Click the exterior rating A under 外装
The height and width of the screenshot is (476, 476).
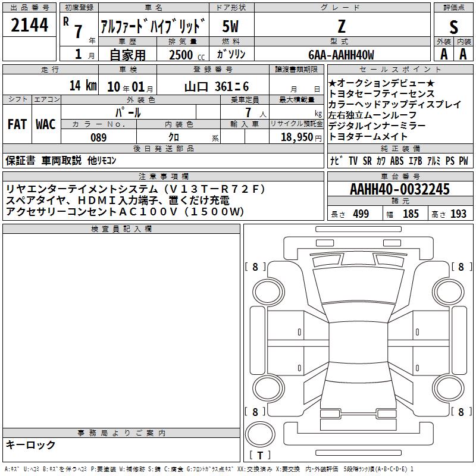[444, 54]
